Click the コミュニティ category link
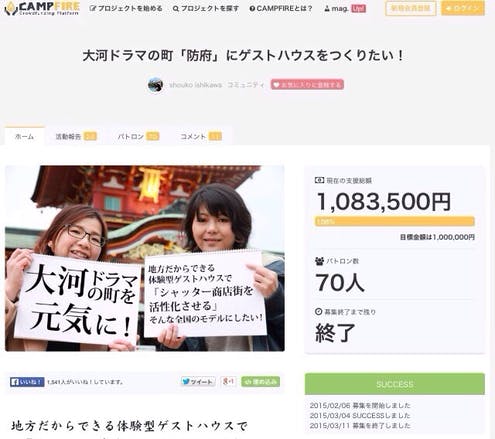The image size is (495, 439). (x=246, y=85)
